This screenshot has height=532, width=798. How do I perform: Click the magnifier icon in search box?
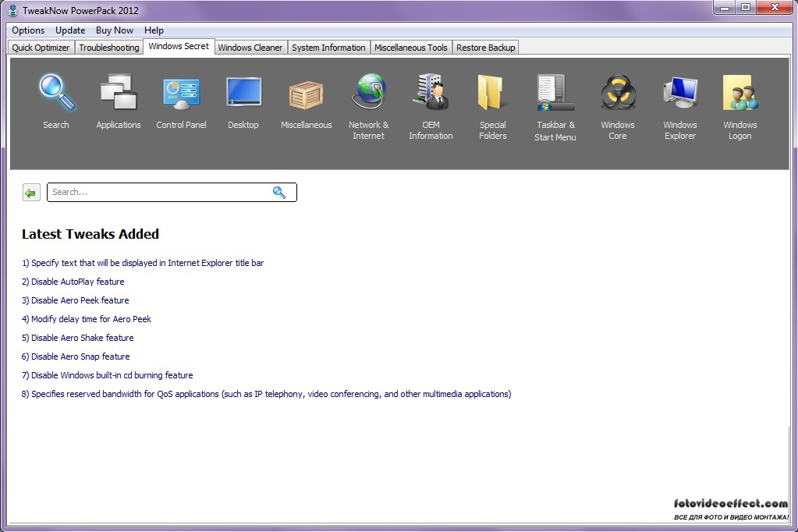(279, 193)
